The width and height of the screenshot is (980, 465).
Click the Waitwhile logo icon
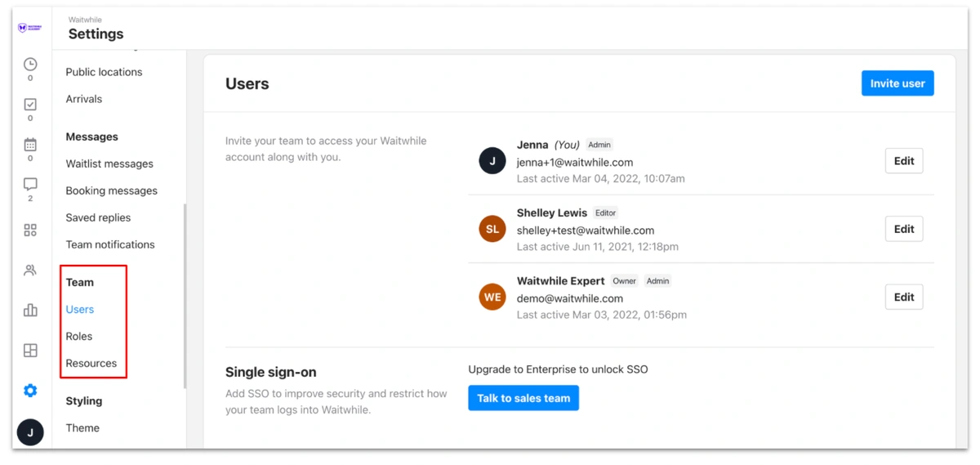(29, 28)
